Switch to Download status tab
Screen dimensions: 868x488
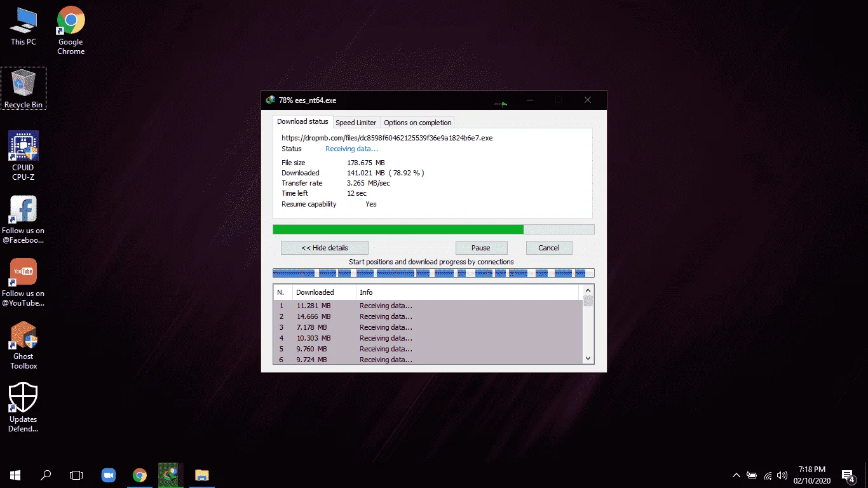click(x=302, y=121)
